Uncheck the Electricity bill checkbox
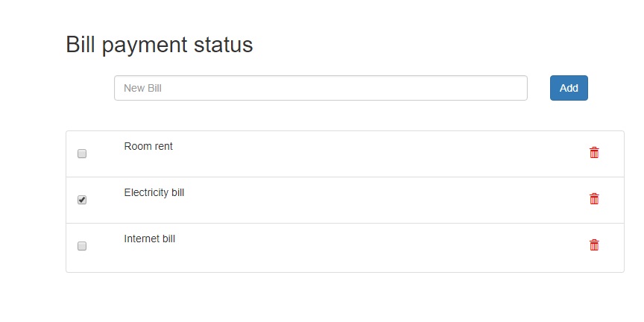Viewport: 644px width, 322px height. (82, 200)
